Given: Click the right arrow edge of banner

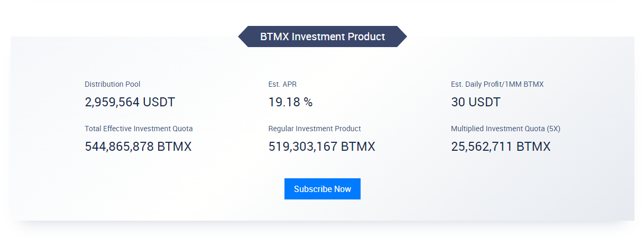Looking at the screenshot, I should click(x=401, y=37).
